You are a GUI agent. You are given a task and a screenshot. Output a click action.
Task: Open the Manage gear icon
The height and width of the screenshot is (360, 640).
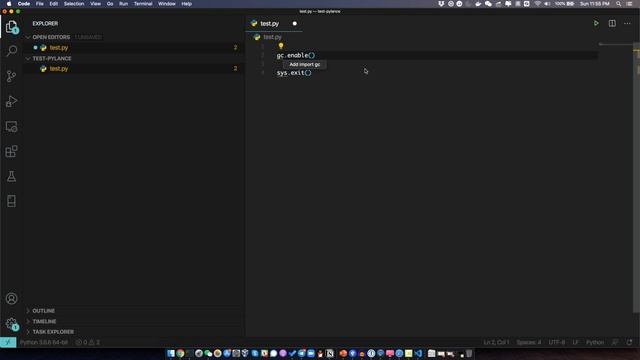coord(11,324)
